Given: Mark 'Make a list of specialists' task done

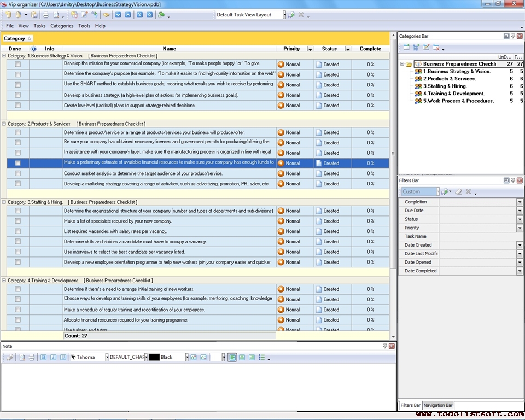Looking at the screenshot, I should (x=18, y=221).
